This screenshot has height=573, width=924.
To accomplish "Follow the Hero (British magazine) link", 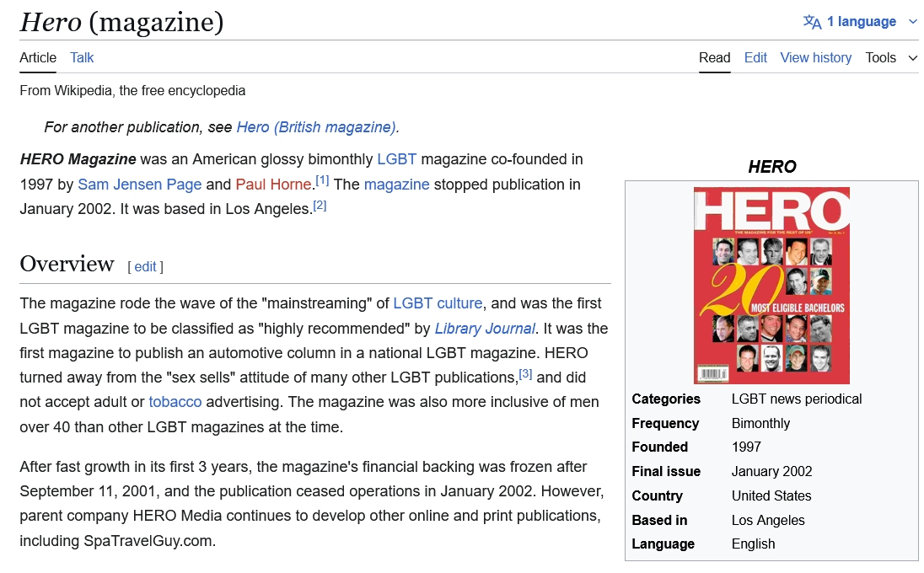I will pos(316,127).
